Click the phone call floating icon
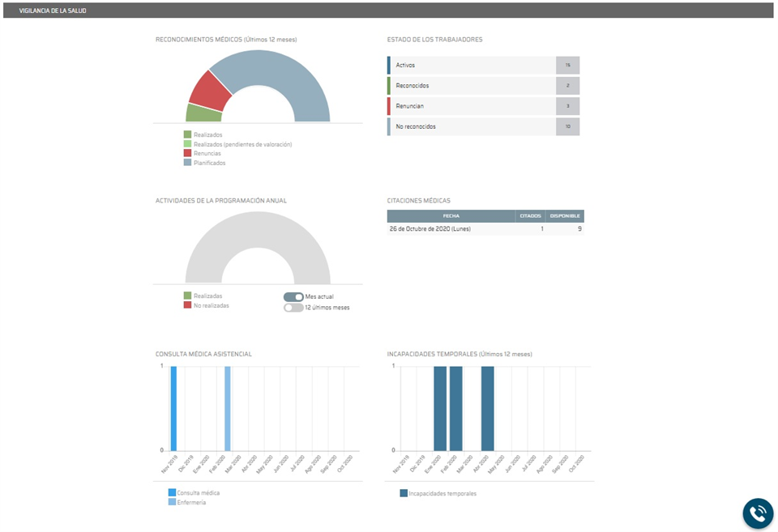Screen dimensions: 778x532 coord(758,513)
